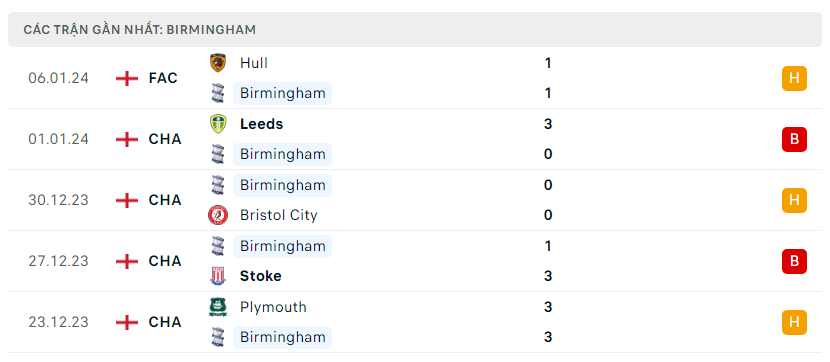Click the Stoke team crest icon
Screen dimensions: 830x362
218,276
